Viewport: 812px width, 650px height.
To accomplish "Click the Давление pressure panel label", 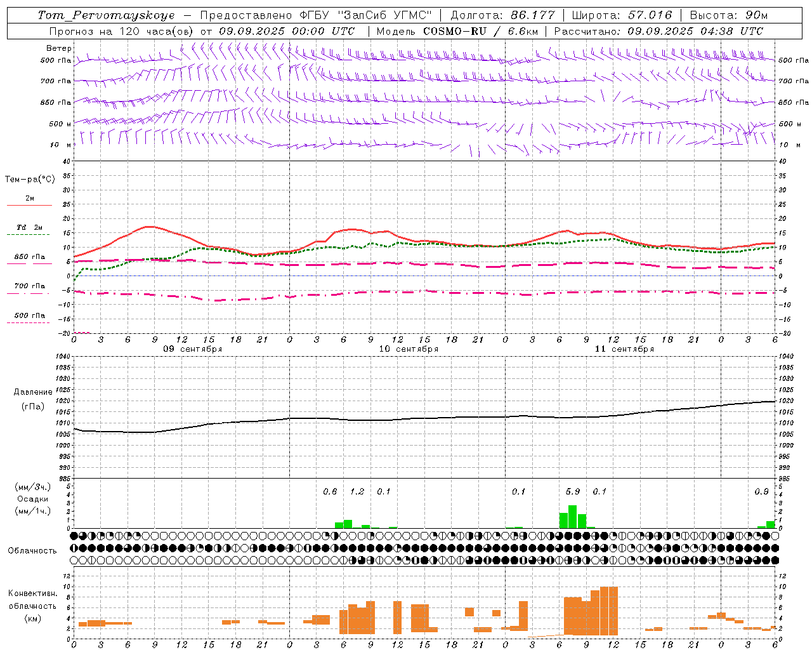I will coord(33,392).
